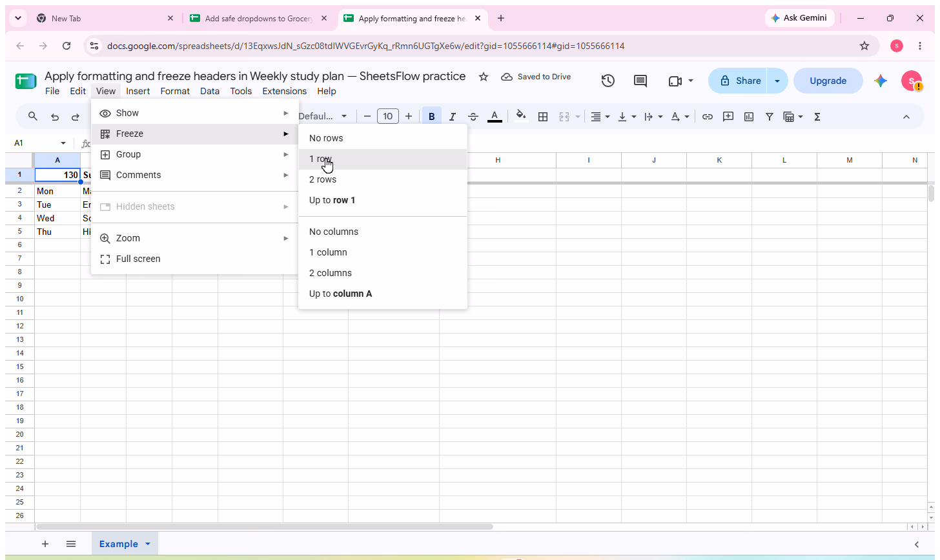Click the Redo arrow in toolbar
Image resolution: width=940 pixels, height=560 pixels.
[x=76, y=117]
